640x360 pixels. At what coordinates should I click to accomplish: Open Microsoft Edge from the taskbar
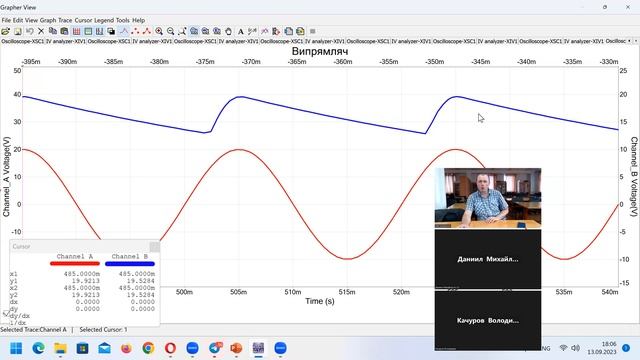38,348
